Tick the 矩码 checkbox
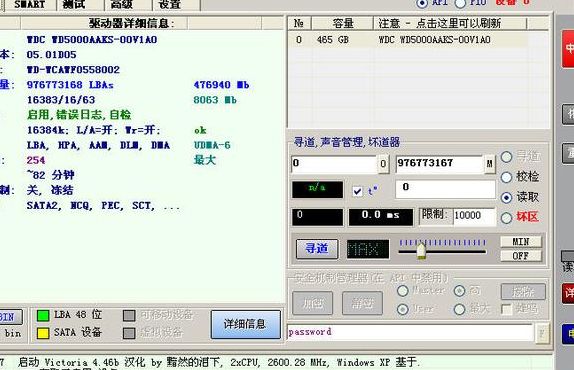This screenshot has height=370, width=574. click(x=507, y=309)
